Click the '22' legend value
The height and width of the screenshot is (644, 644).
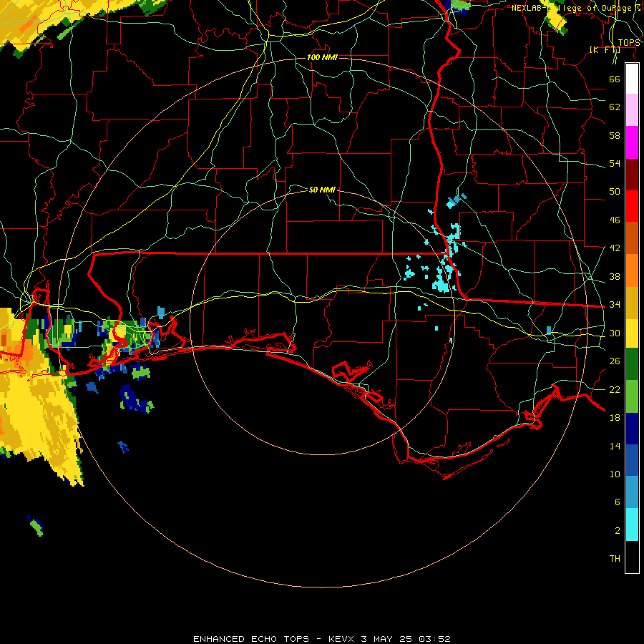pos(615,389)
